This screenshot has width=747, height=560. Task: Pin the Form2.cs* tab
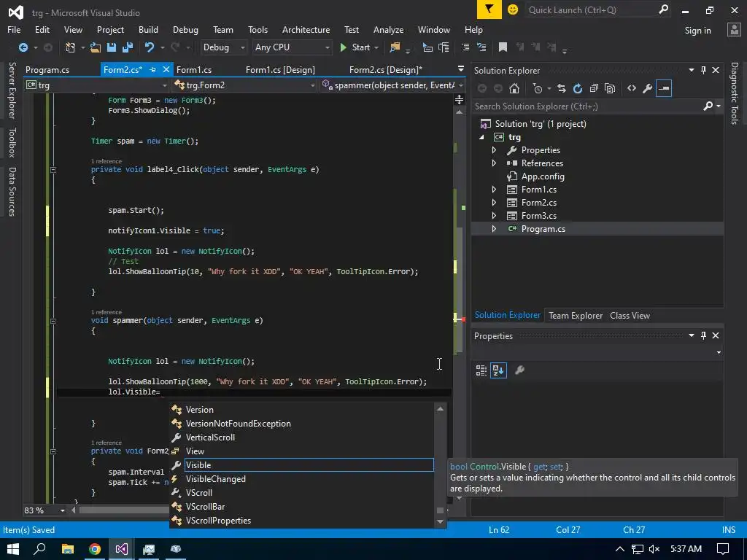click(x=152, y=69)
